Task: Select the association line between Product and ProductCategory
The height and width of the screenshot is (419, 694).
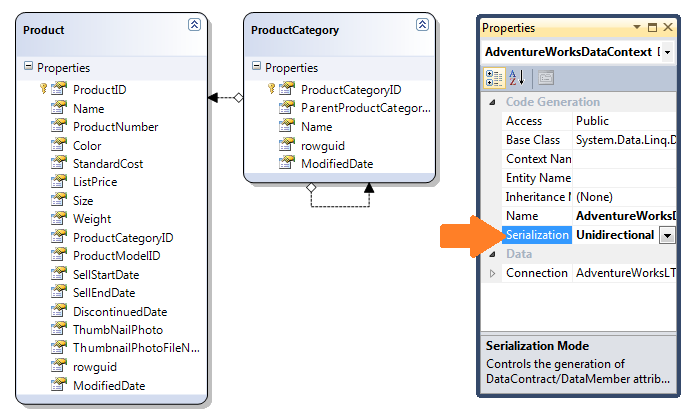Action: 226,97
